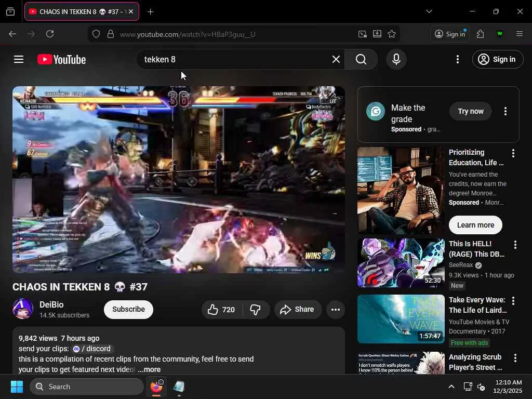Click 'Try now' on the sponsored ad
Image resolution: width=532 pixels, height=399 pixels.
471,111
